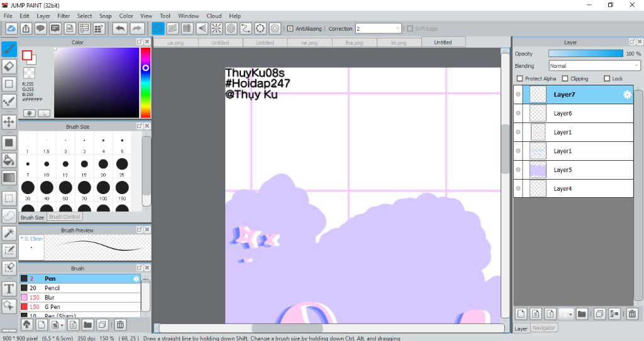Turn snap off with the blue icon
The width and height of the screenshot is (644, 341).
158,28
